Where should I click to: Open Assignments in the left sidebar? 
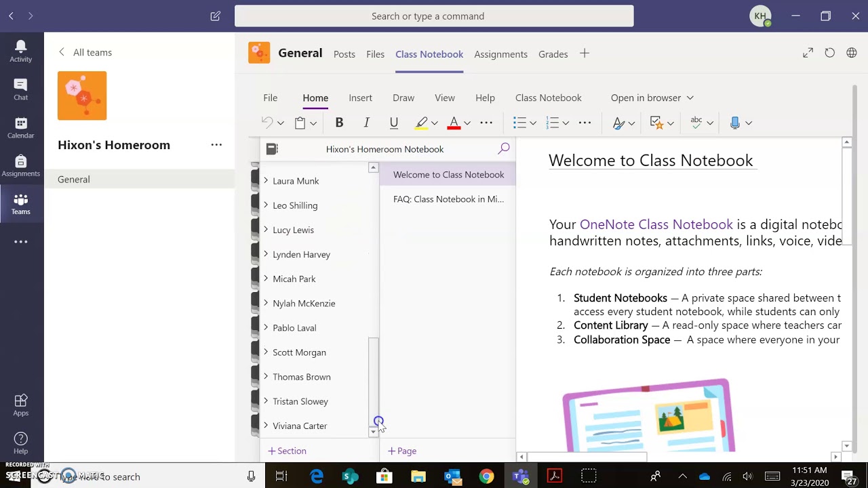(x=20, y=165)
